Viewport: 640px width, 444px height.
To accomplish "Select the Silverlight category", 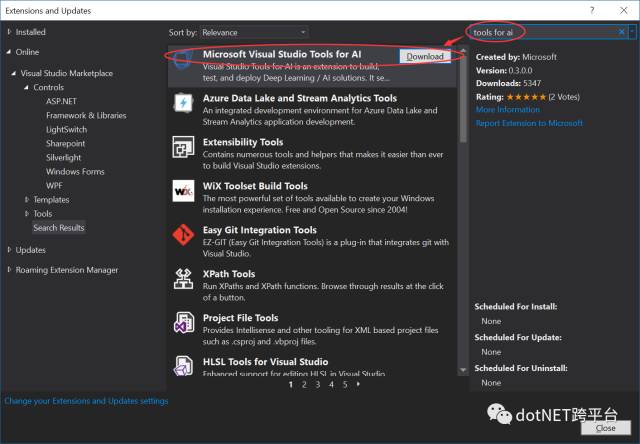I will (63, 158).
